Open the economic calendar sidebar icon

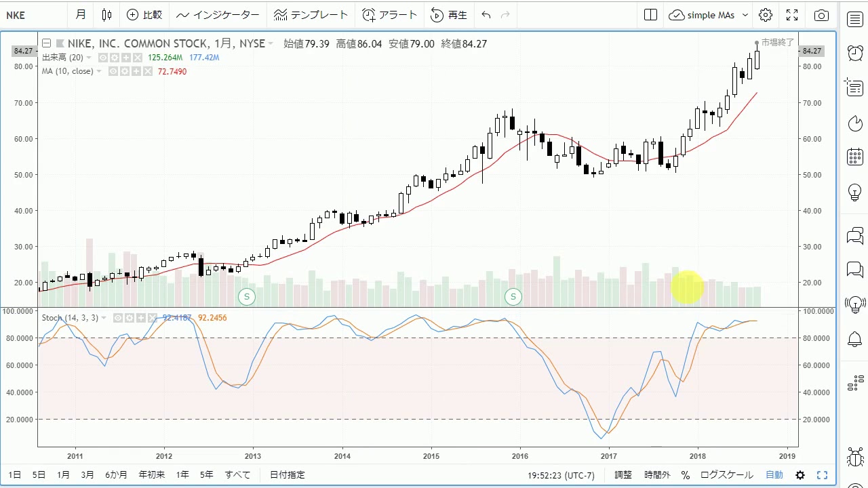[x=855, y=157]
